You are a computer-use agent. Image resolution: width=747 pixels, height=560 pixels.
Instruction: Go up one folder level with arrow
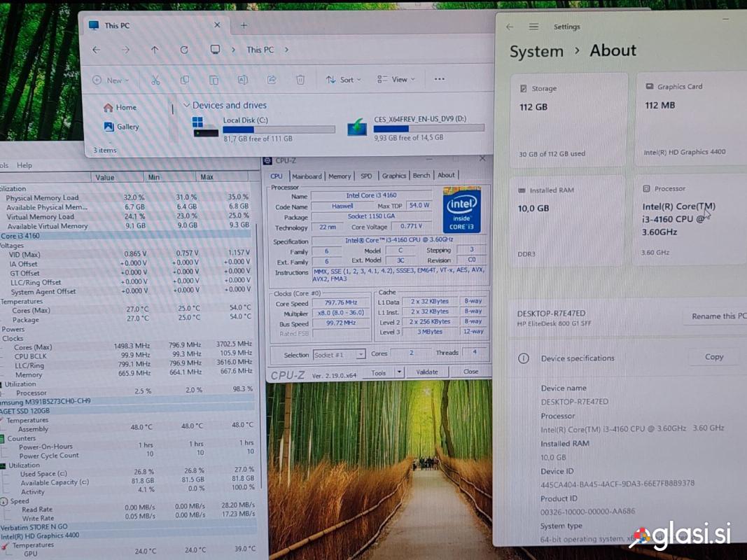tap(155, 50)
